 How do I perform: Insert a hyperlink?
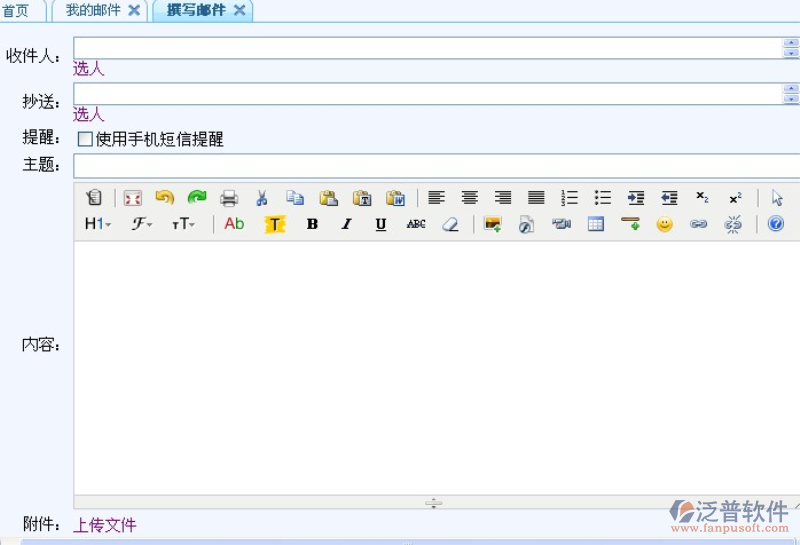[698, 224]
